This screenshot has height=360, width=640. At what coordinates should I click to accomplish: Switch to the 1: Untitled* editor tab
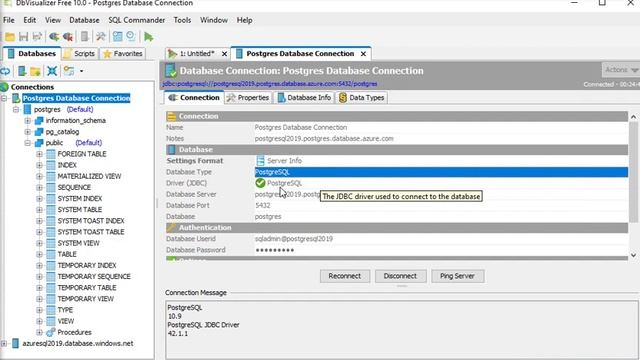point(197,53)
